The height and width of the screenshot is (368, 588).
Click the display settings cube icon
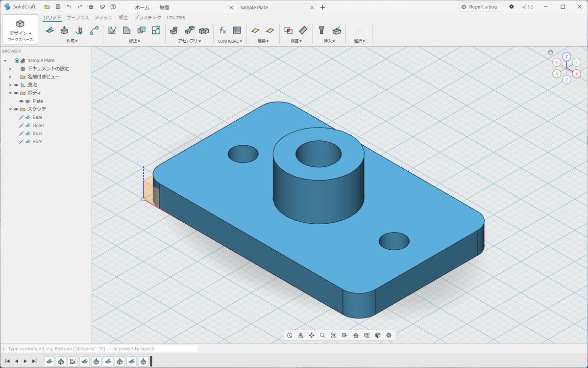pos(378,336)
